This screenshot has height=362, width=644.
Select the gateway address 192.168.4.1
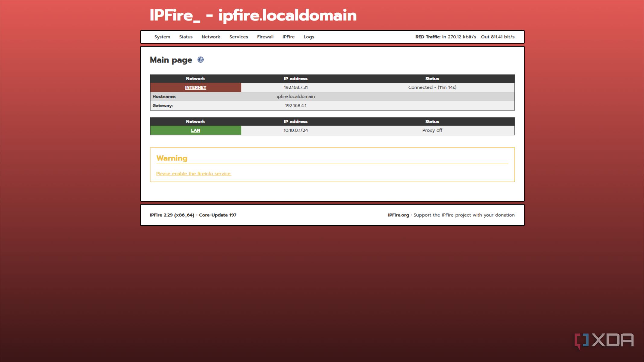(295, 106)
